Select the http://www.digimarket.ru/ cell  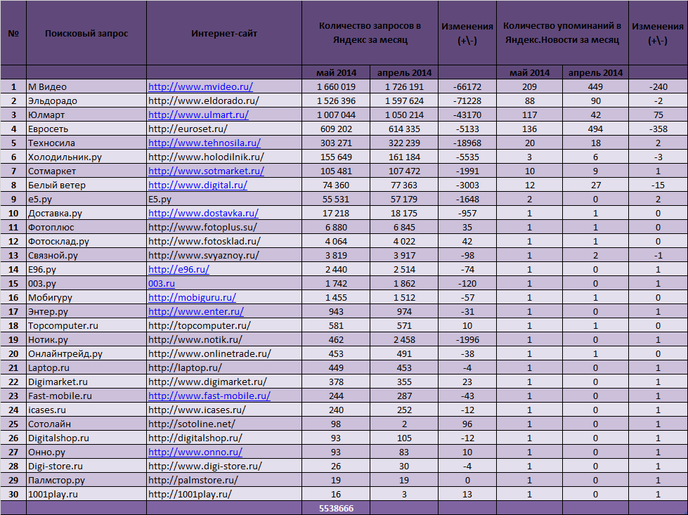pyautogui.click(x=224, y=382)
